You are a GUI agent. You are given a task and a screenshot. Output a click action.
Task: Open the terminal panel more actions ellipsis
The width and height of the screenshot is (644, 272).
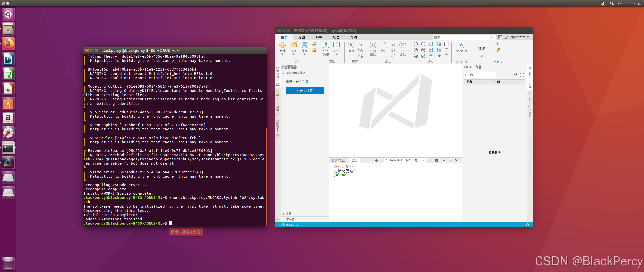(x=443, y=161)
